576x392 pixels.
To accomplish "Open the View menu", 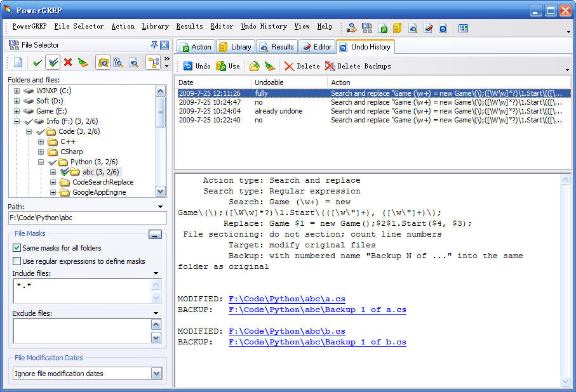I will click(302, 27).
